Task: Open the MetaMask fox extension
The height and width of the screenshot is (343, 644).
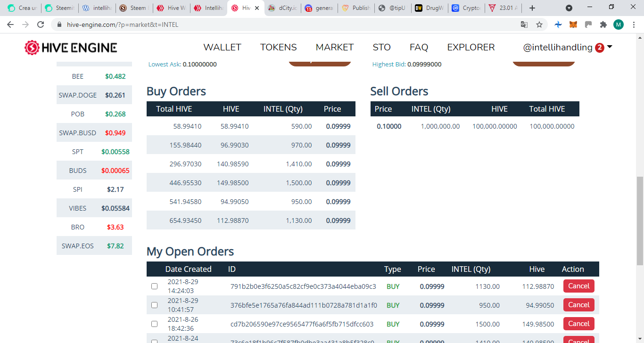Action: tap(573, 24)
